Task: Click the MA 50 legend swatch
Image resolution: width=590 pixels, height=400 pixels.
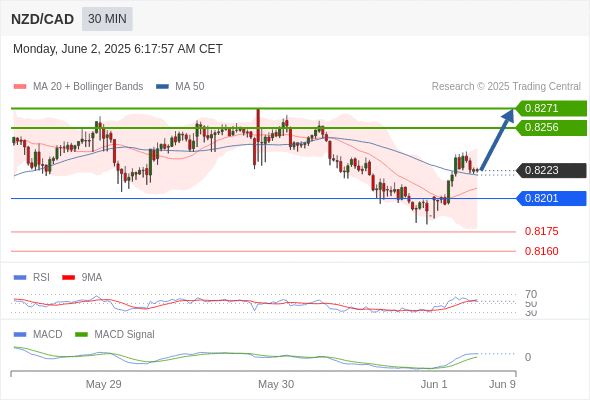Action: 162,87
